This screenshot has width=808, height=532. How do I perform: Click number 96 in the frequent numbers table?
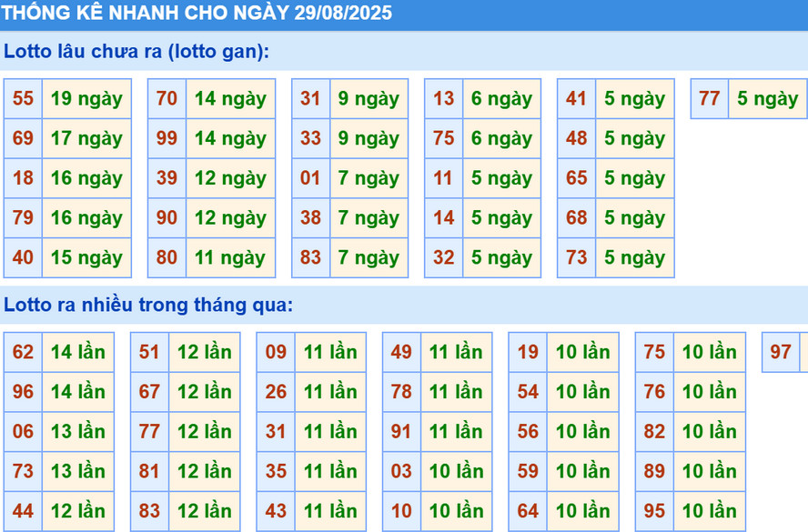pyautogui.click(x=24, y=392)
